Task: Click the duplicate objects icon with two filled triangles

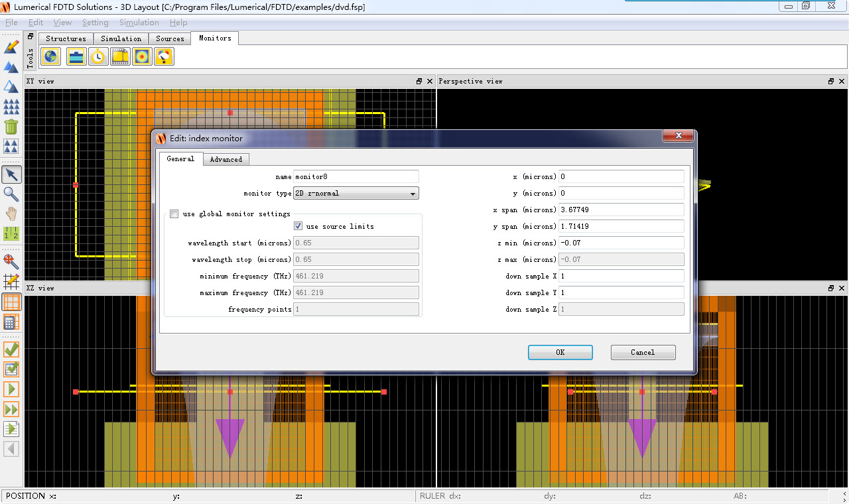Action: click(x=11, y=66)
